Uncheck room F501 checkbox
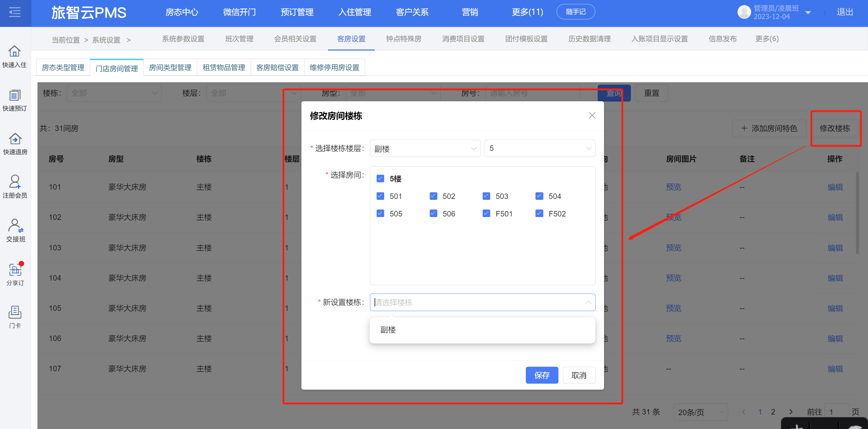The image size is (868, 429). 486,213
